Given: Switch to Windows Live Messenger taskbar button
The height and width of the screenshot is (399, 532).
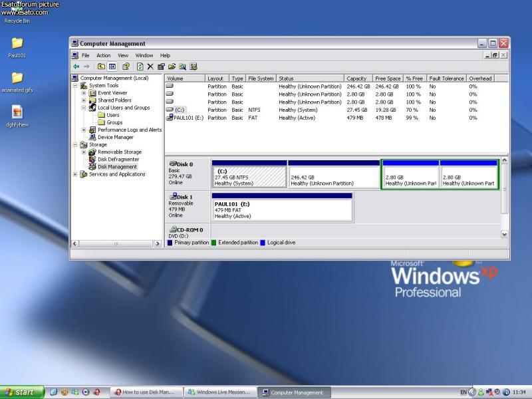Looking at the screenshot, I should coord(220,392).
